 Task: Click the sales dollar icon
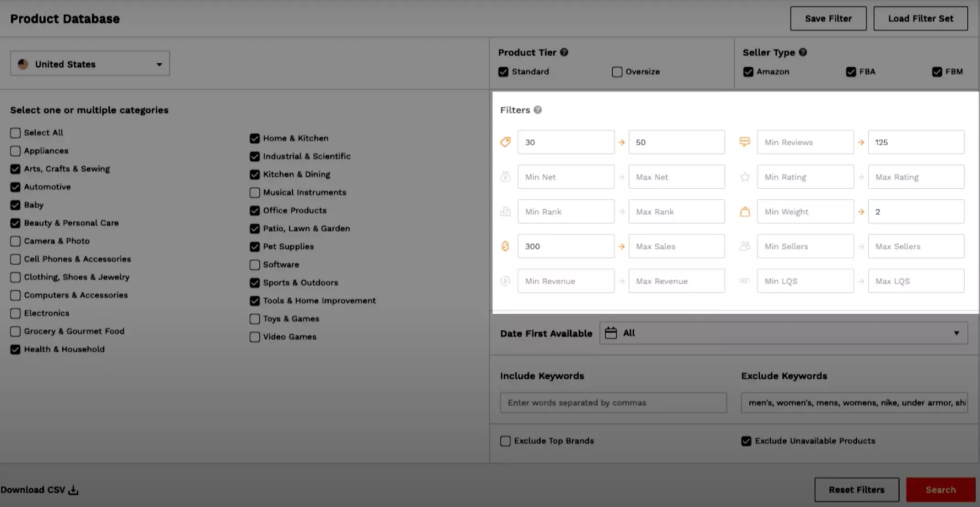click(x=505, y=246)
